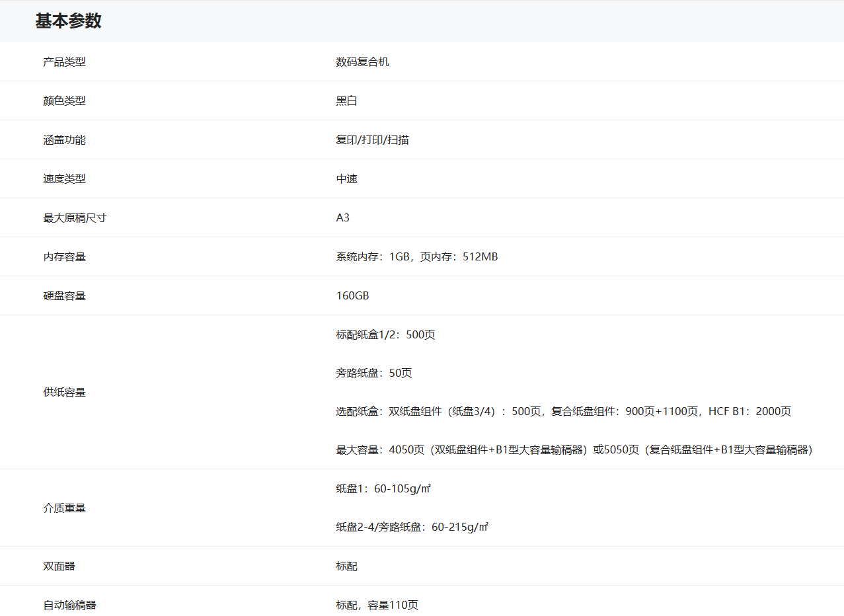Image resolution: width=844 pixels, height=616 pixels.
Task: Click the 黑白 color type value
Action: point(346,101)
